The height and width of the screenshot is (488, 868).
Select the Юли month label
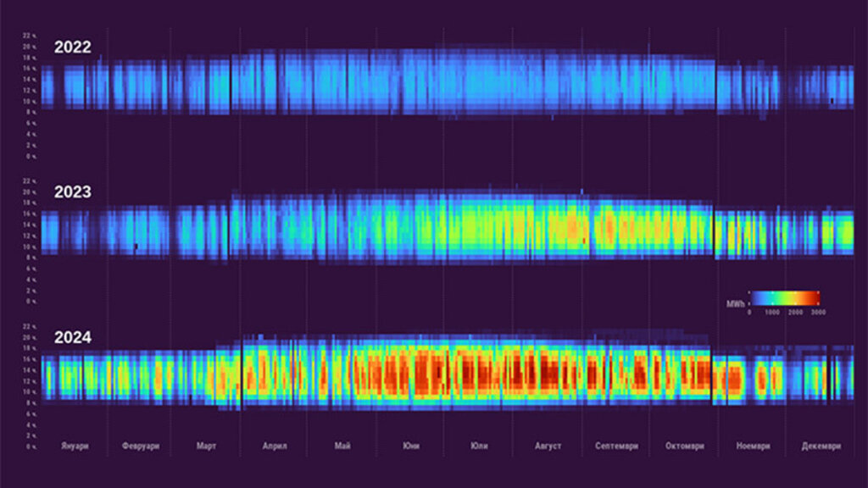tap(479, 446)
